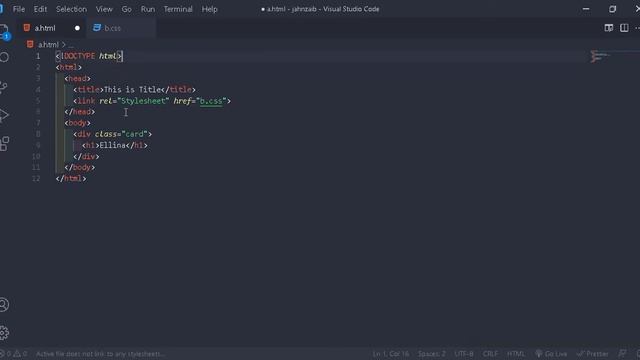Change language mode HTML in status bar

(x=516, y=354)
